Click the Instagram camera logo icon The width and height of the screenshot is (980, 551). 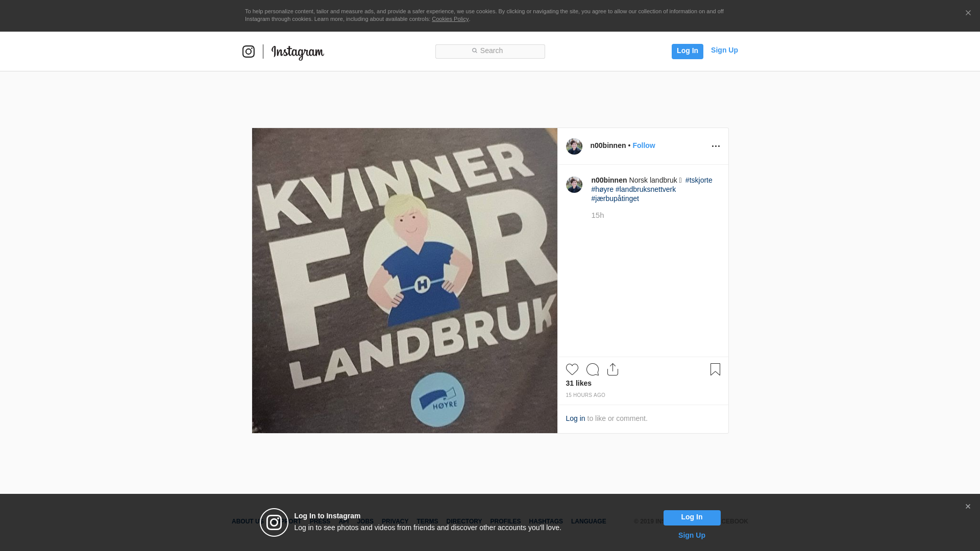click(x=249, y=52)
